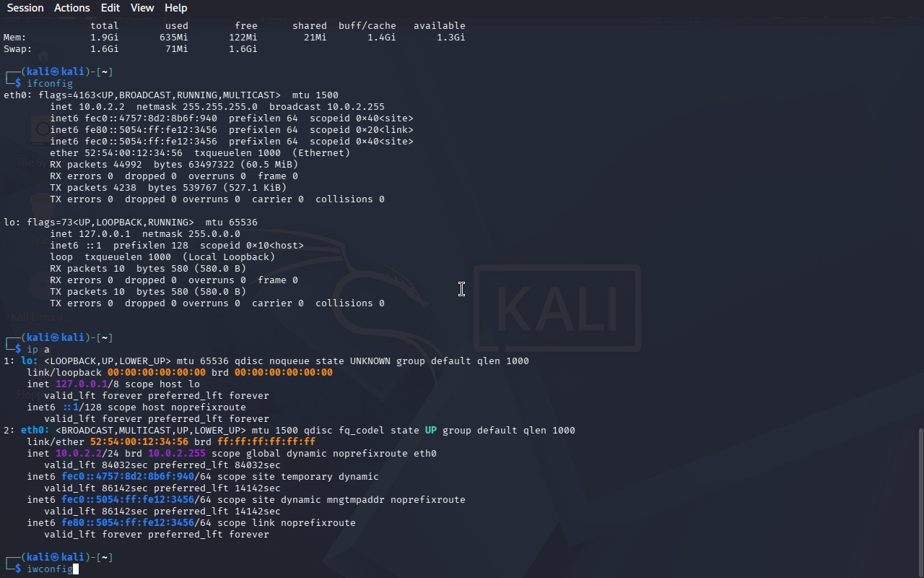
Task: Click the ifconfig command text after the prompt
Action: click(x=50, y=84)
